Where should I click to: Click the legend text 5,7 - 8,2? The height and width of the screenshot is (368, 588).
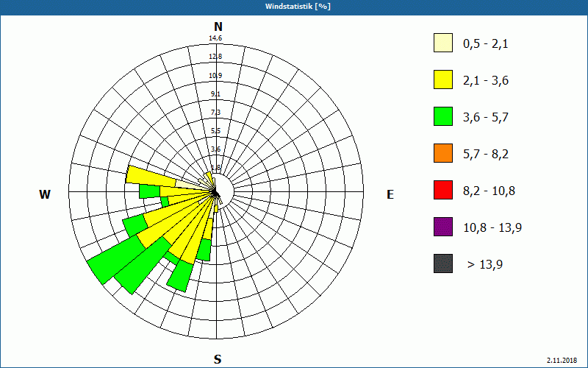tap(486, 155)
